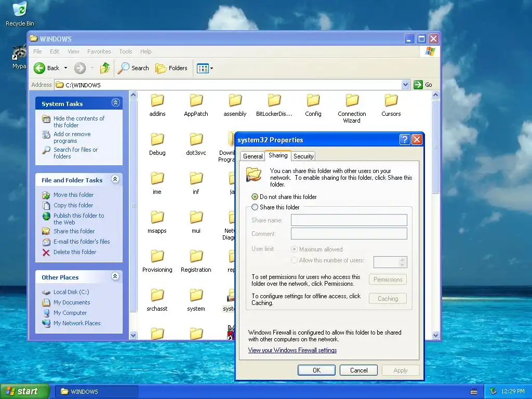The image size is (532, 399).
Task: Switch to the Security tab
Action: point(303,156)
